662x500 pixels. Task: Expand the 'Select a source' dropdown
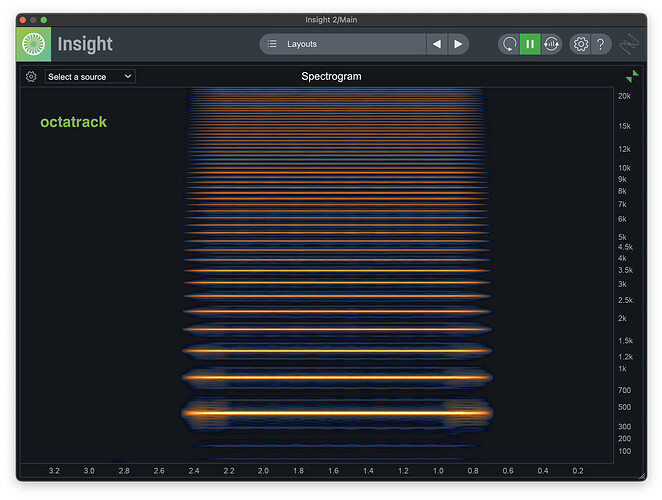pos(90,76)
